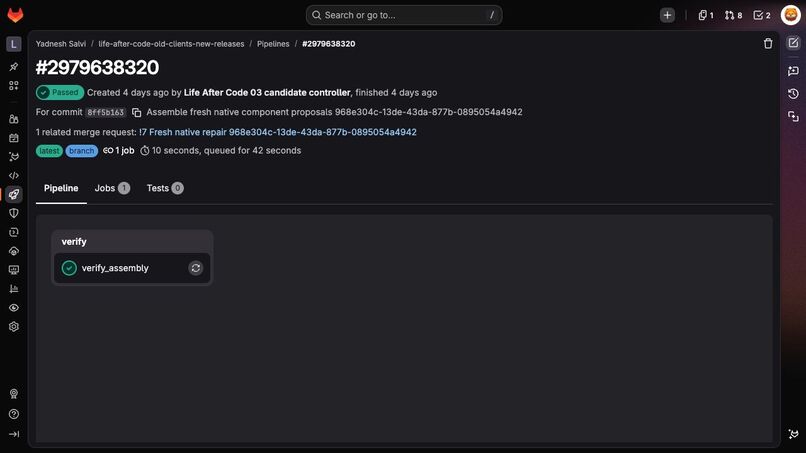Switch to the Jobs tab
The image size is (806, 453).
pos(112,188)
